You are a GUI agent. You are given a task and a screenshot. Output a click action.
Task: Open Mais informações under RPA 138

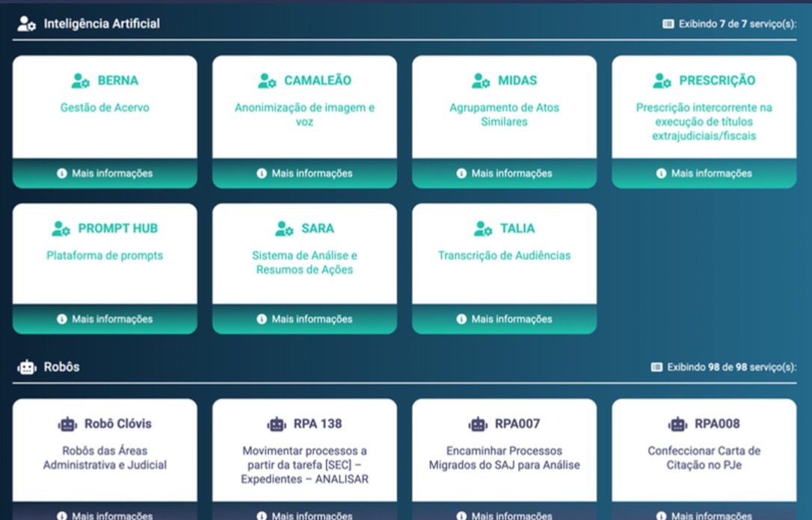(x=304, y=511)
